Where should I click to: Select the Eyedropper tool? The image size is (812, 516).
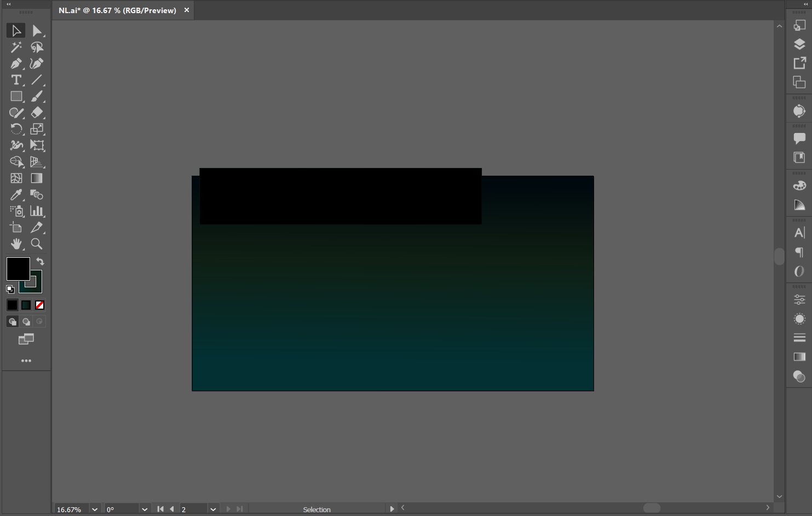16,195
